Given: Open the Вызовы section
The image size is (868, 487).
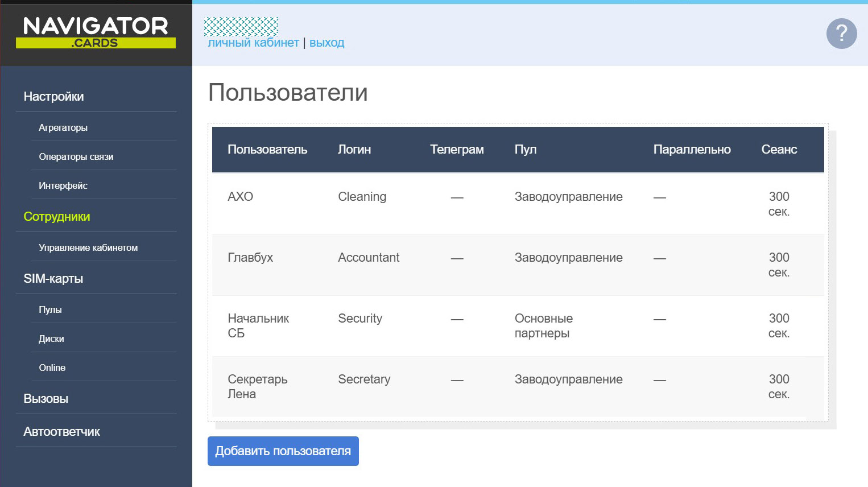Looking at the screenshot, I should pyautogui.click(x=46, y=399).
